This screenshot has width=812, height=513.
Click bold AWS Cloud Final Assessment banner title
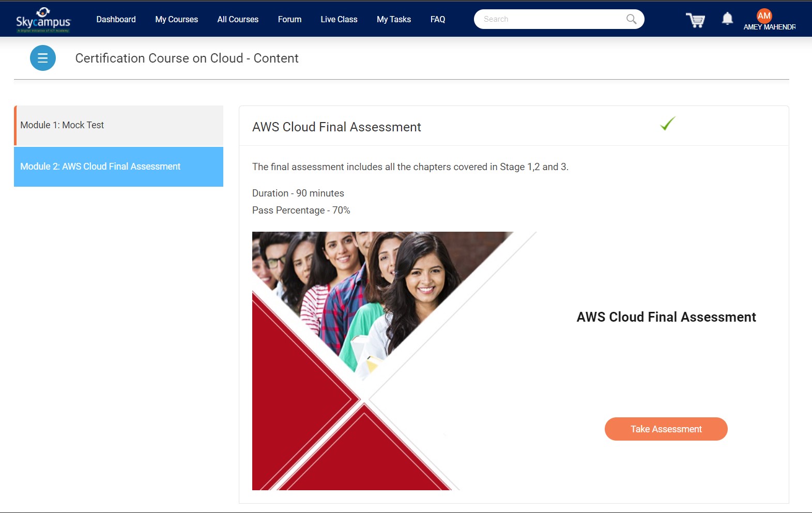click(666, 317)
